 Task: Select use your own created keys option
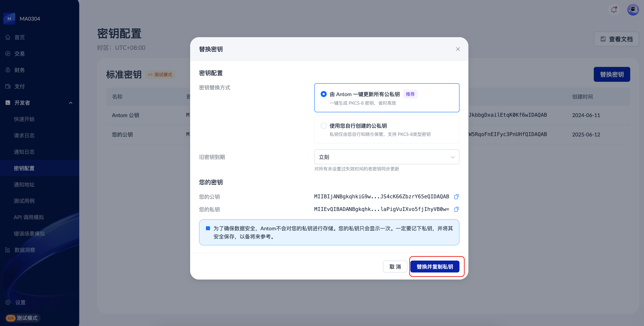323,126
